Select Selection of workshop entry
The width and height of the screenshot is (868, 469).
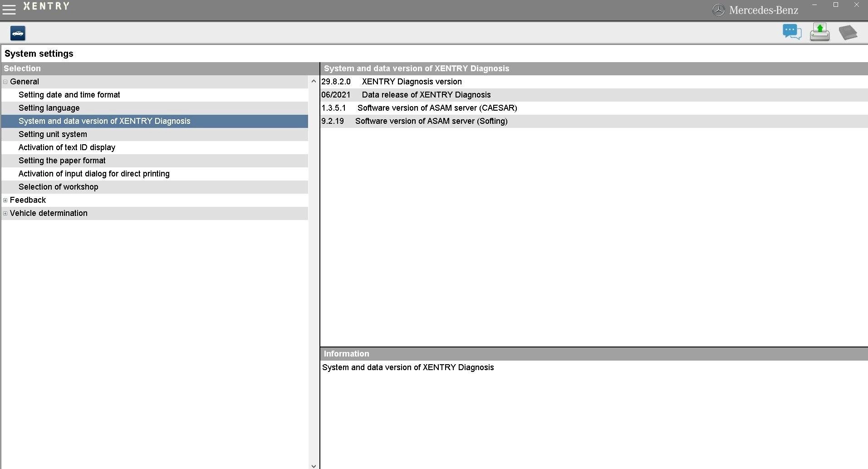(x=154, y=187)
